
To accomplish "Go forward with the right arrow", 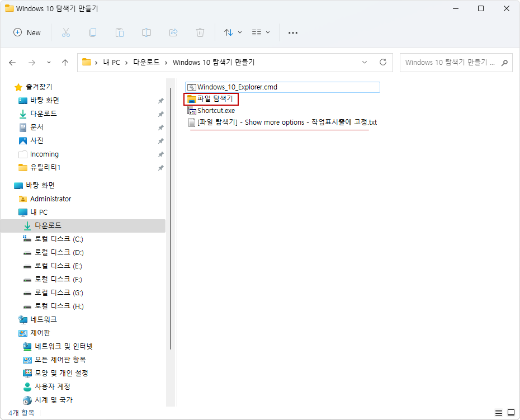I will [x=32, y=63].
